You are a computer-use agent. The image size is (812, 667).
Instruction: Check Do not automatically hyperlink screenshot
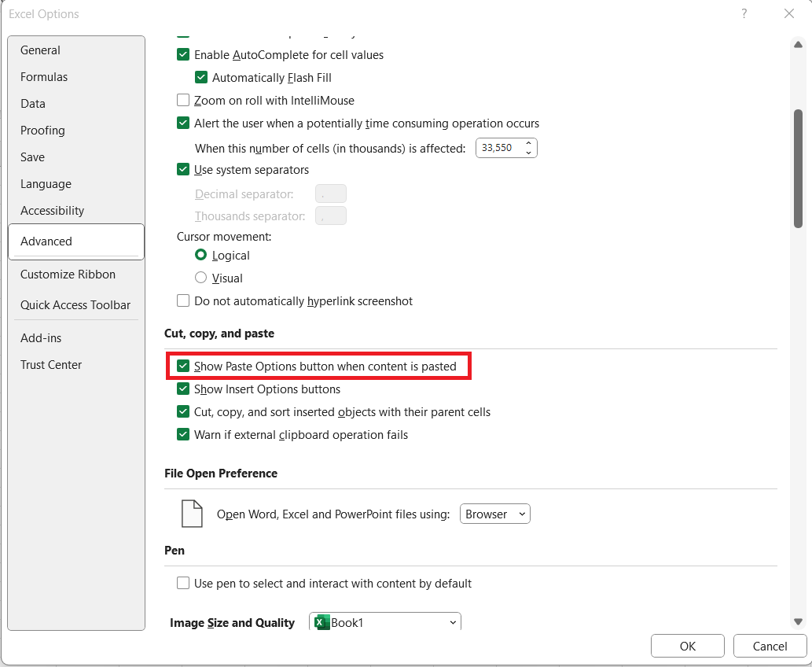[x=183, y=300]
